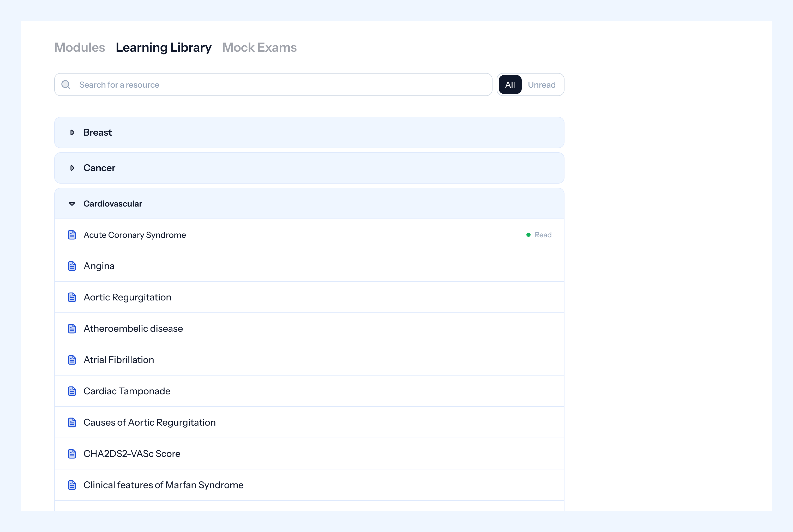
Task: Open the Cardiac Tamponade resource
Action: (x=309, y=391)
